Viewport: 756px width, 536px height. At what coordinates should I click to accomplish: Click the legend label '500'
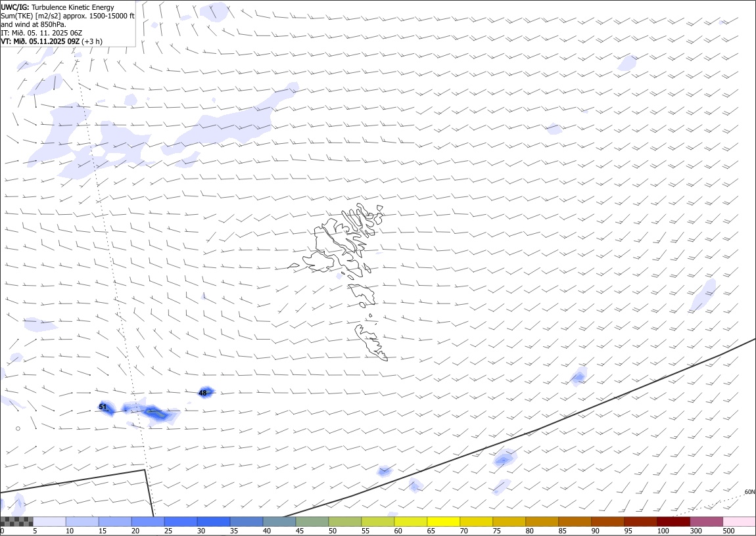(x=728, y=531)
